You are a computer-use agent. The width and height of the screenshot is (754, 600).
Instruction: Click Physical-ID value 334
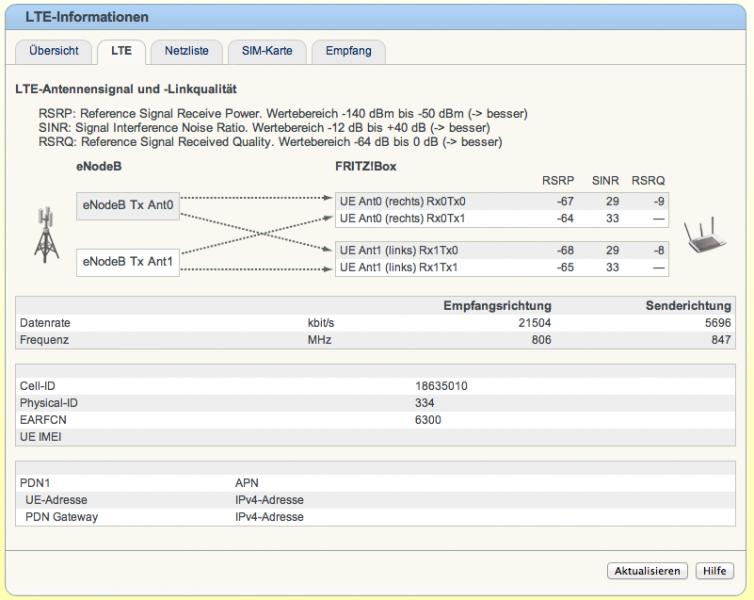point(425,403)
